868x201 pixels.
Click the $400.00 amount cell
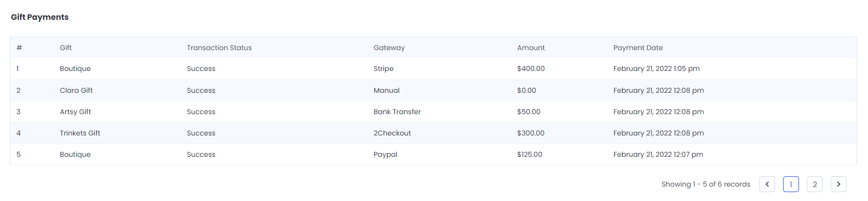[x=530, y=68]
